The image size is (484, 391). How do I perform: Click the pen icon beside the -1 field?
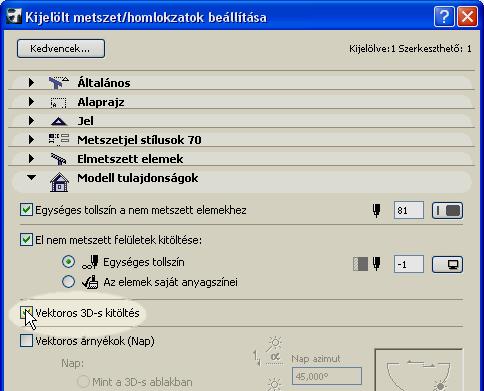[377, 264]
